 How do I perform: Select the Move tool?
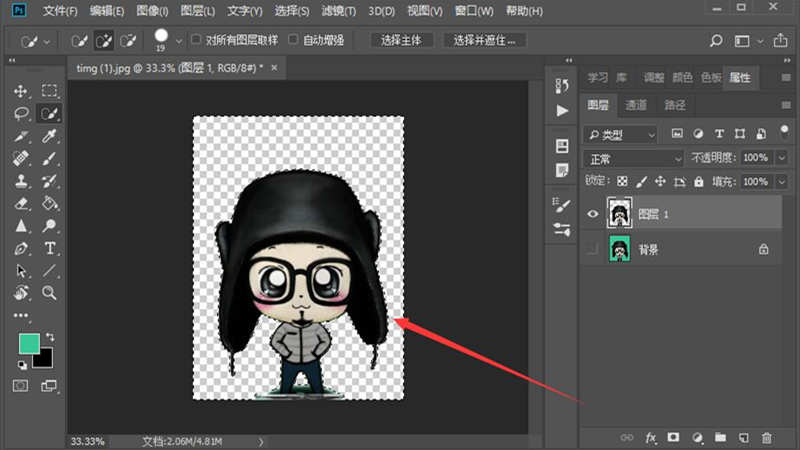click(x=20, y=91)
